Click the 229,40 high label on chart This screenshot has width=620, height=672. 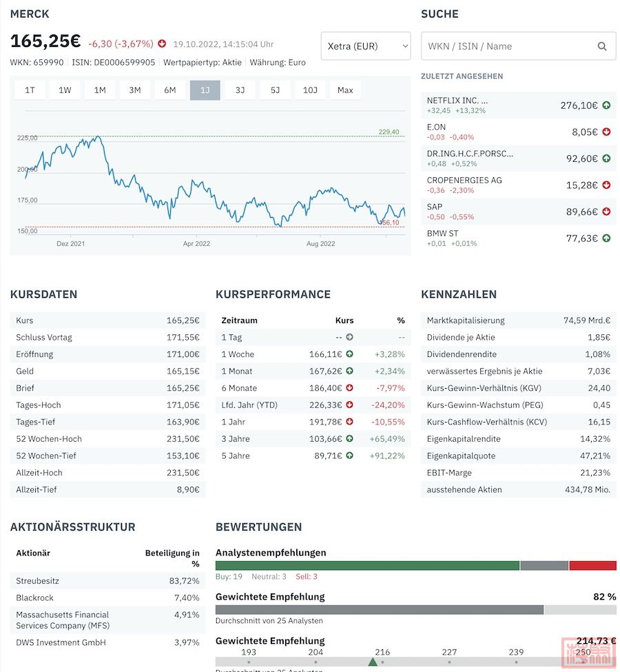(x=389, y=132)
